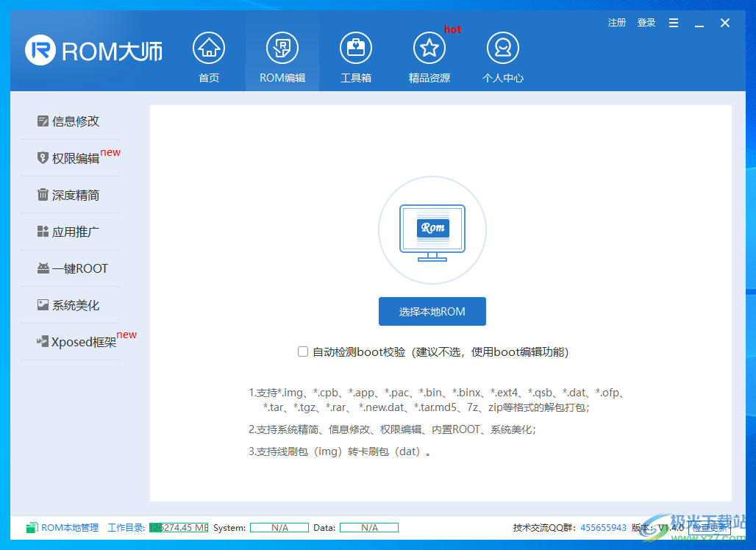756x550 pixels.
Task: Click the work directory space bar
Action: 179,528
